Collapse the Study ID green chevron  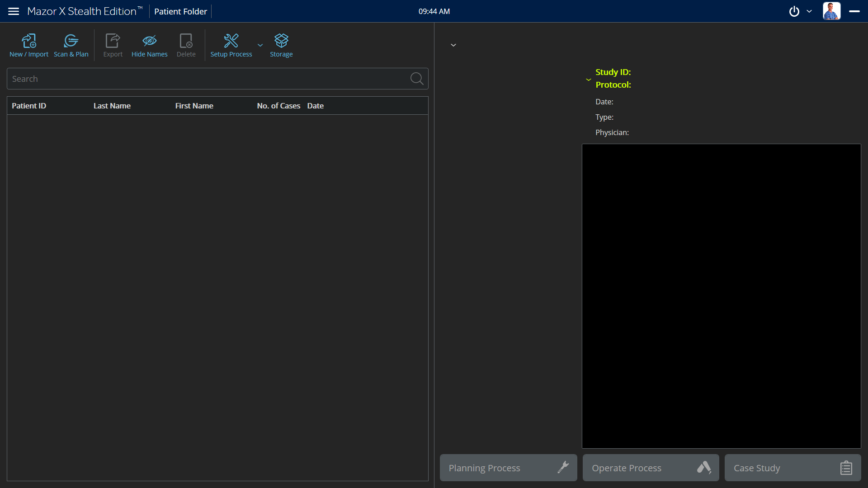[x=588, y=80]
